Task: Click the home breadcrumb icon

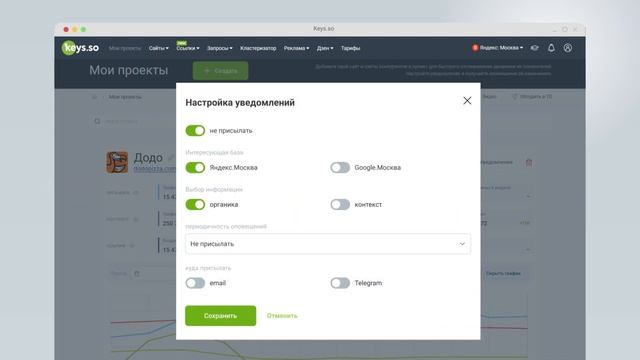Action: click(94, 97)
